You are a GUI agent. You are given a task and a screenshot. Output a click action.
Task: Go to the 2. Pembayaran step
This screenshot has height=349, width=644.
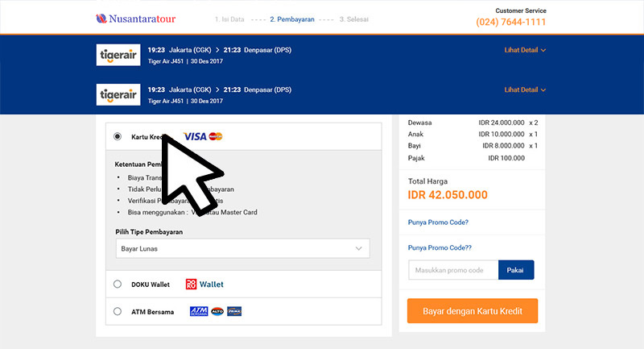(292, 19)
